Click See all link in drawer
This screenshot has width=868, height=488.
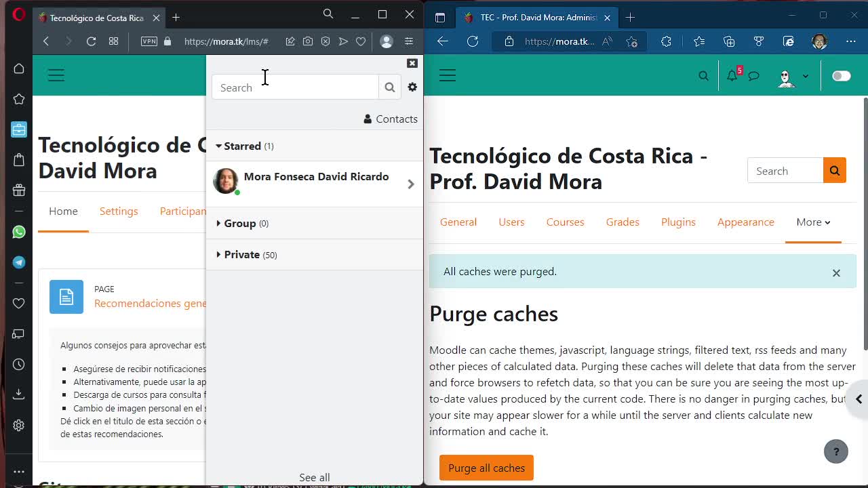pos(315,477)
